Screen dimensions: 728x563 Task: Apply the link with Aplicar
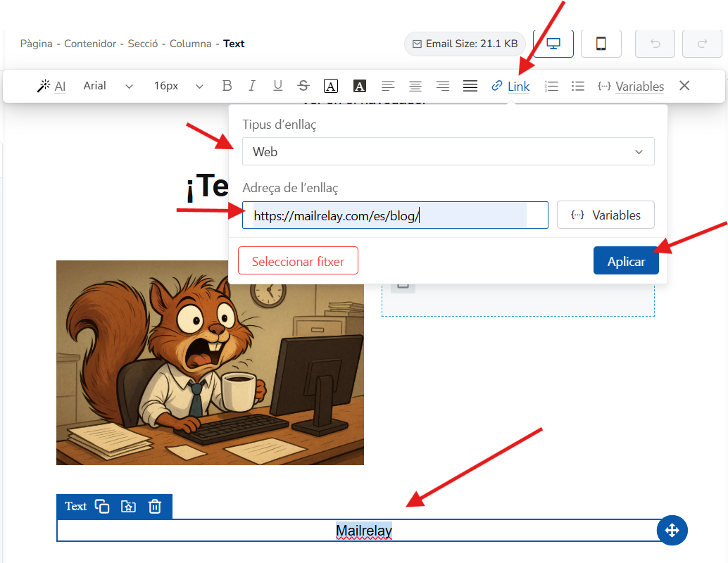(626, 261)
